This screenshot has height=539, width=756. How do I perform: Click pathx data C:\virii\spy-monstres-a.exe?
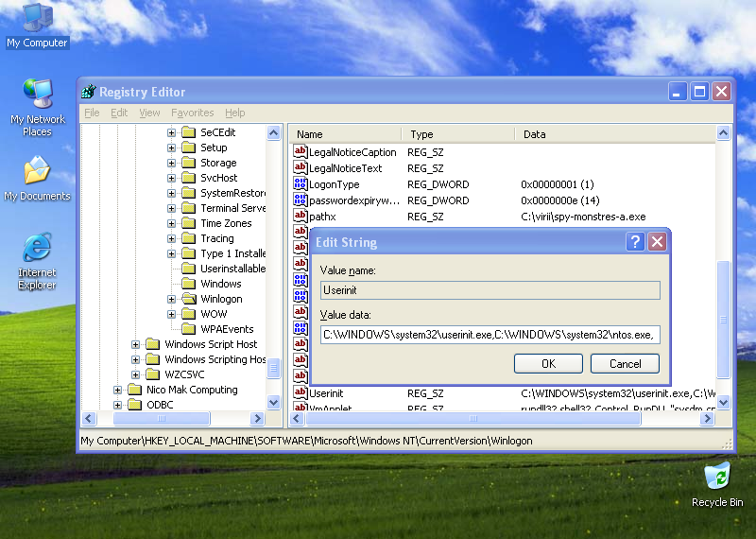click(x=583, y=217)
